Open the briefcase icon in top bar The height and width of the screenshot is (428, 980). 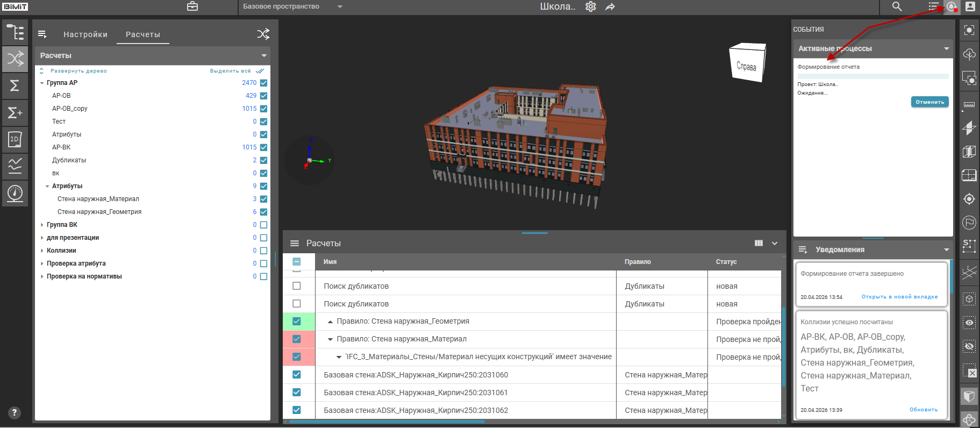click(192, 6)
